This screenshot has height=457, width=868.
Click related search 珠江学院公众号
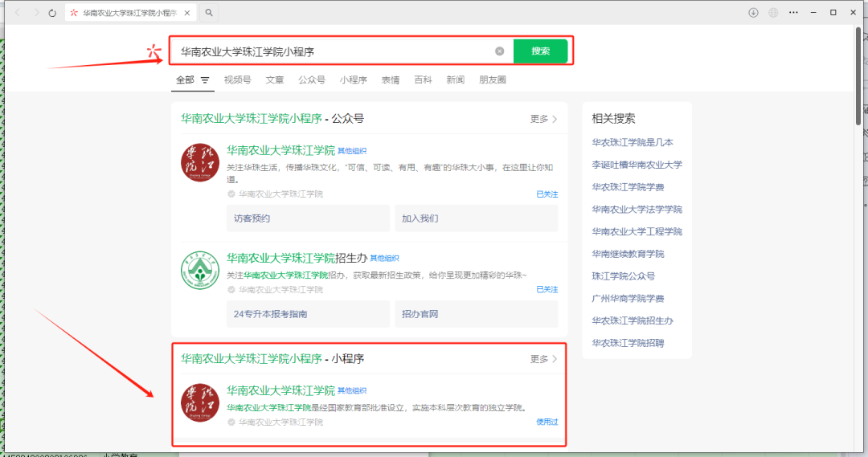click(x=624, y=276)
